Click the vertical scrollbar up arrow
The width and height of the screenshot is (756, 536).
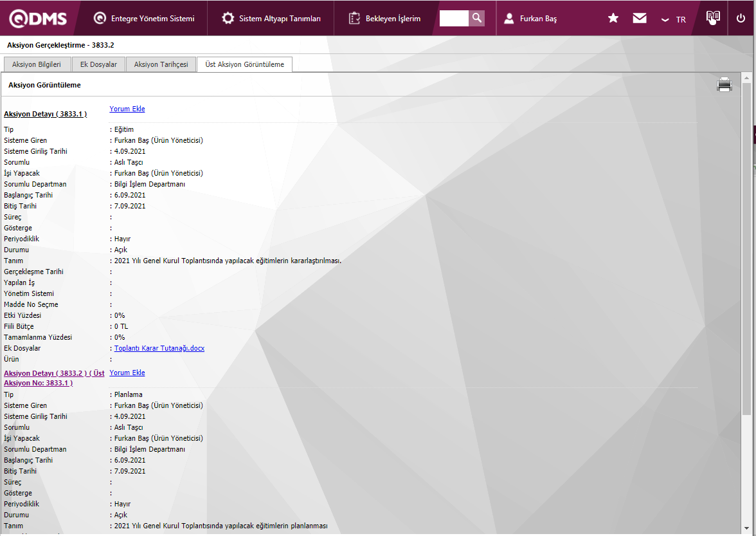coord(746,79)
